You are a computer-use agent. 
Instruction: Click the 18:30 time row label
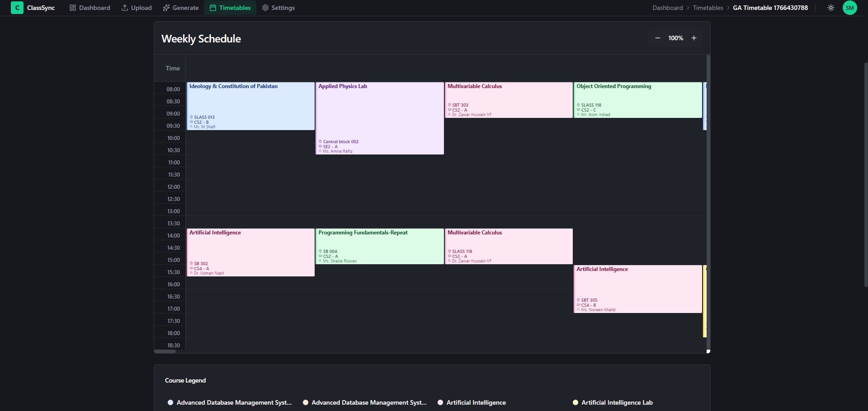coord(174,346)
